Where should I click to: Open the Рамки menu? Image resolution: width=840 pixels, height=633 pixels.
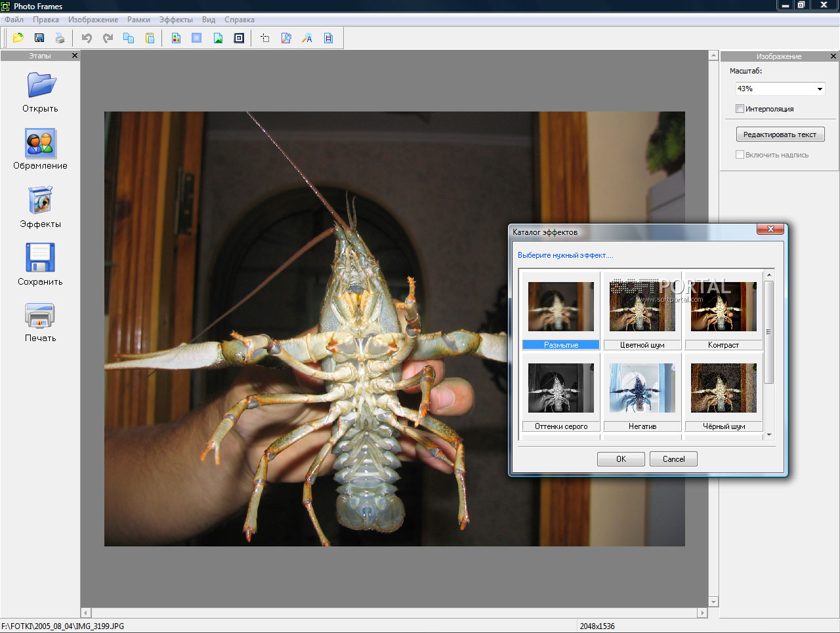(138, 20)
